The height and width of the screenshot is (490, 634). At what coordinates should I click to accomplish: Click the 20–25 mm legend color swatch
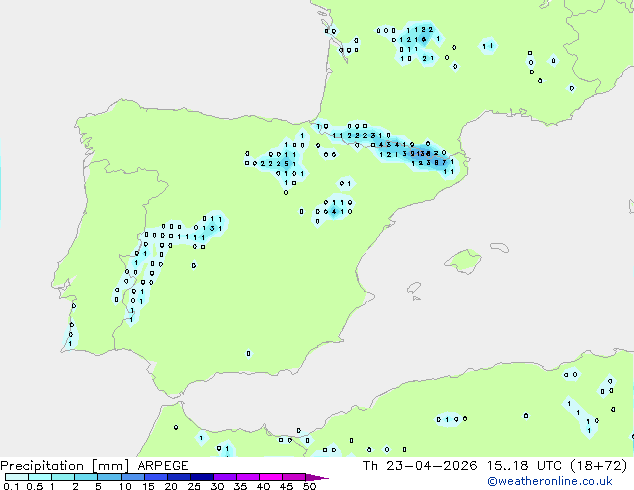(x=179, y=477)
